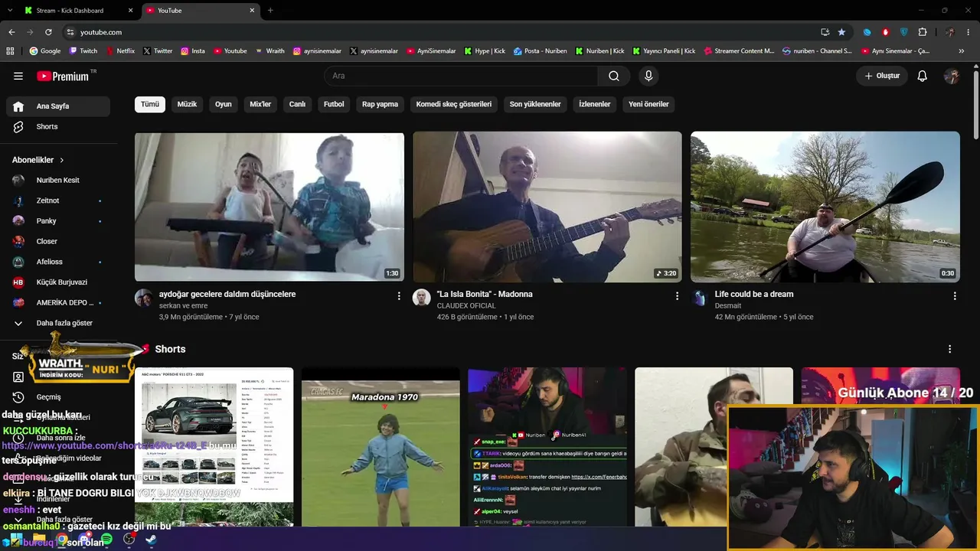Open the Chrome extensions puzzle icon
Image resolution: width=980 pixels, height=551 pixels.
coord(922,32)
